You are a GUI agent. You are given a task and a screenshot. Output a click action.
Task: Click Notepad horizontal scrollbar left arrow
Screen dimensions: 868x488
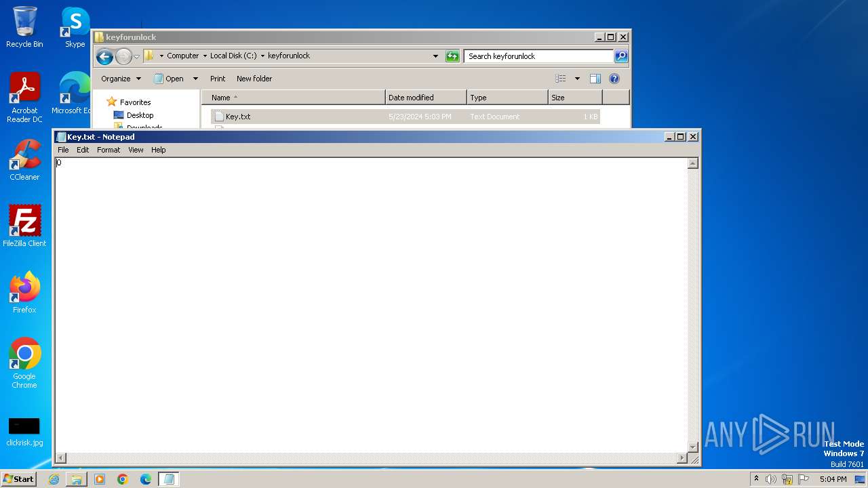(x=60, y=458)
